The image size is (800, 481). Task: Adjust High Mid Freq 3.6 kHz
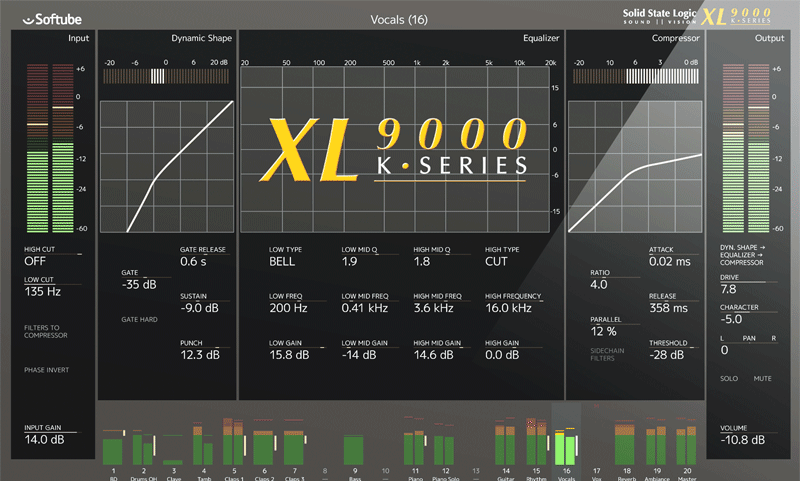(x=433, y=308)
